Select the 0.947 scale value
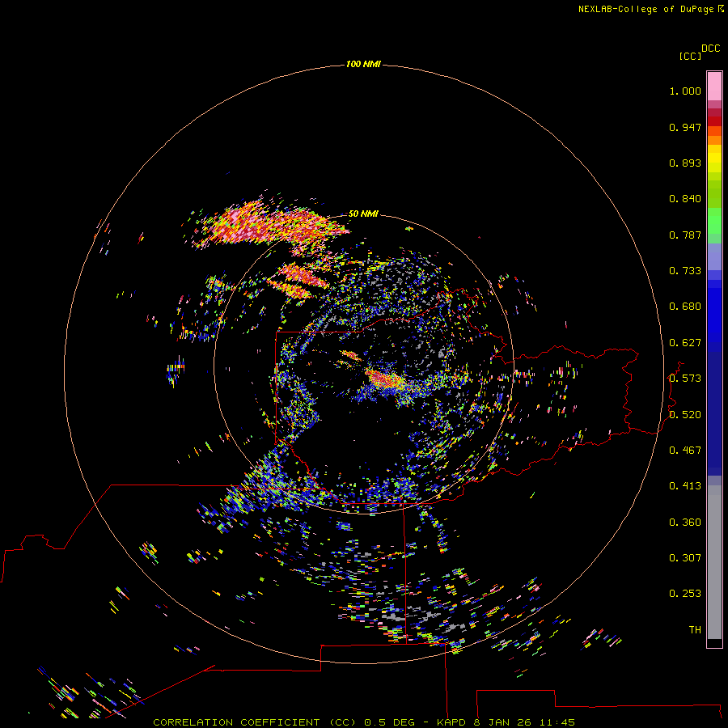This screenshot has width=728, height=728. (685, 127)
